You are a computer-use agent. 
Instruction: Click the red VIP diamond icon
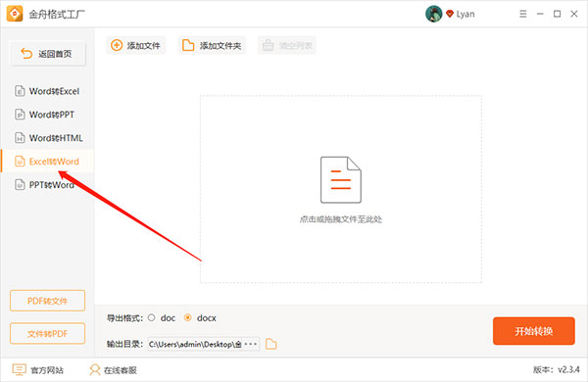coord(450,14)
